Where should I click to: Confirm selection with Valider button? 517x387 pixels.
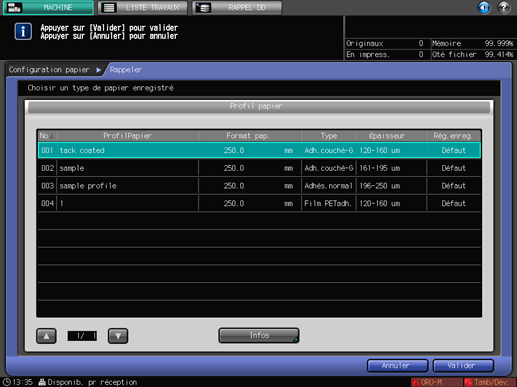pos(463,366)
